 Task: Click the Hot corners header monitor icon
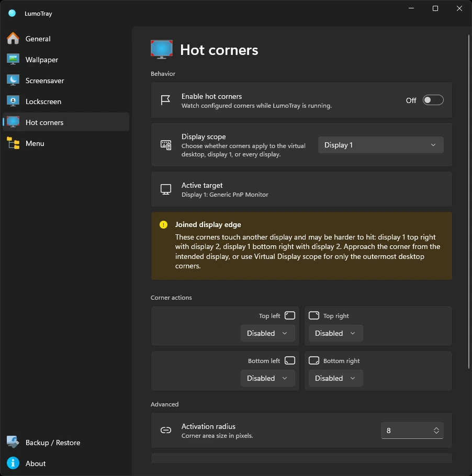162,49
